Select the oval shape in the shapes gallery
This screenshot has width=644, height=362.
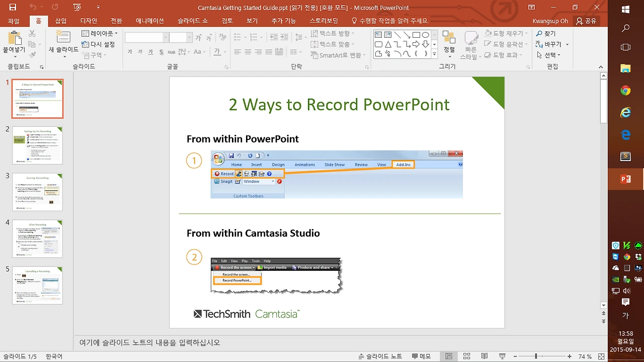click(x=426, y=35)
